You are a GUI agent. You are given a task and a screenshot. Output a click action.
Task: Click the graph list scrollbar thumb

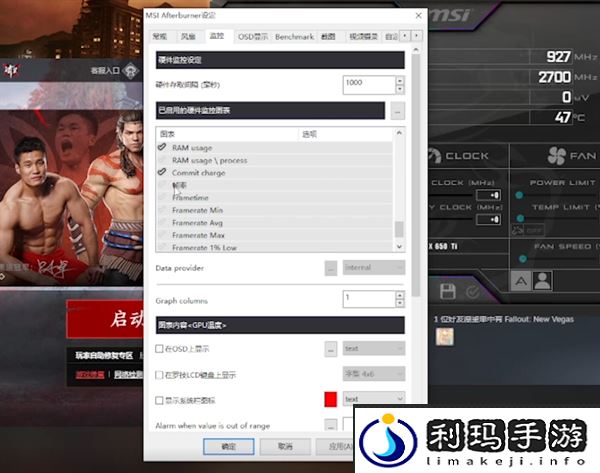pyautogui.click(x=399, y=229)
